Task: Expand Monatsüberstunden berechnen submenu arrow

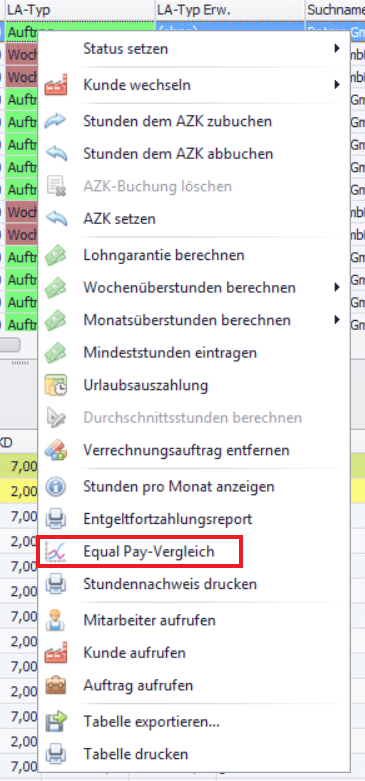Action: [337, 319]
